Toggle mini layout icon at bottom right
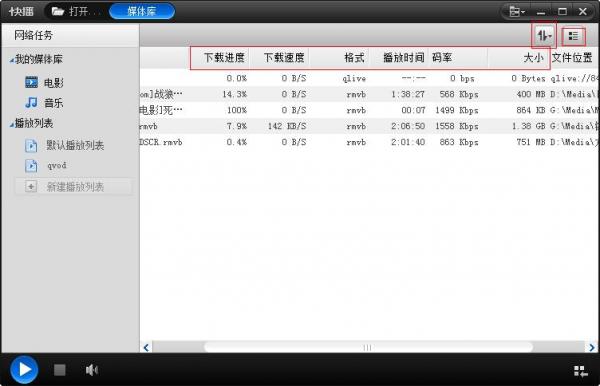Image resolution: width=600 pixels, height=386 pixels. pyautogui.click(x=580, y=371)
